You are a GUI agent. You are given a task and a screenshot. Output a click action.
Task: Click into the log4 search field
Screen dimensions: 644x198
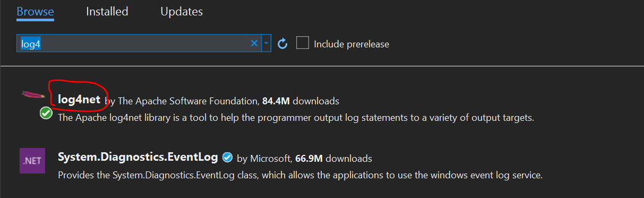coord(133,44)
